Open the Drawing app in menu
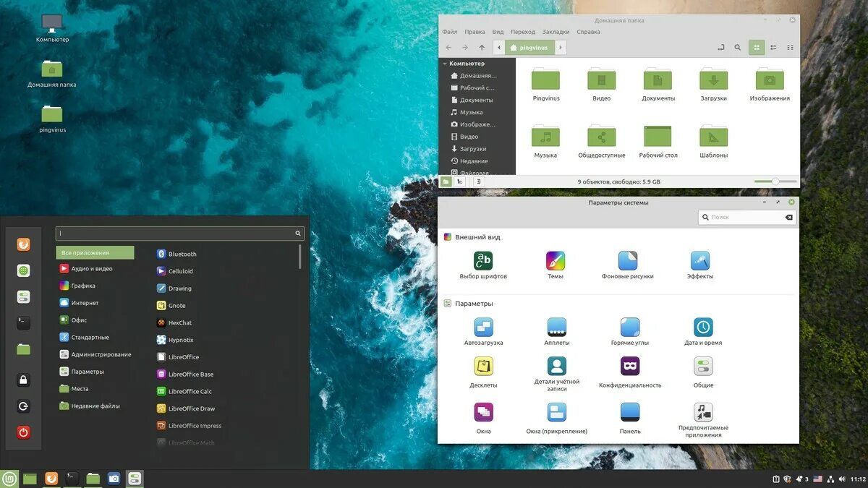Viewport: 868px width, 488px height. 174,288
